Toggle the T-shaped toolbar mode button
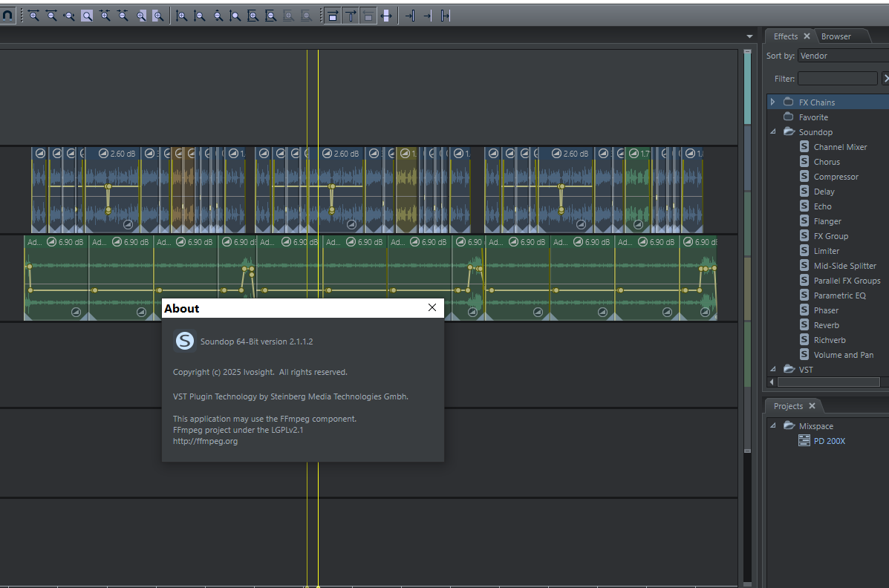 tap(350, 15)
